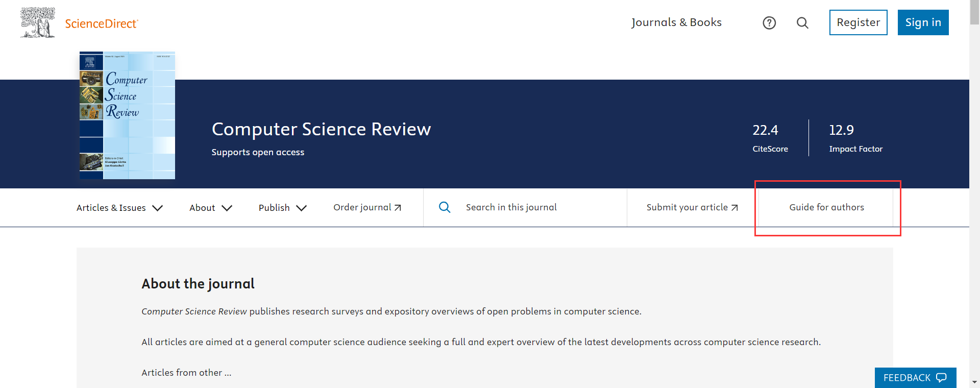Open the Computer Science Review journal title
This screenshot has height=388, width=980.
click(322, 129)
